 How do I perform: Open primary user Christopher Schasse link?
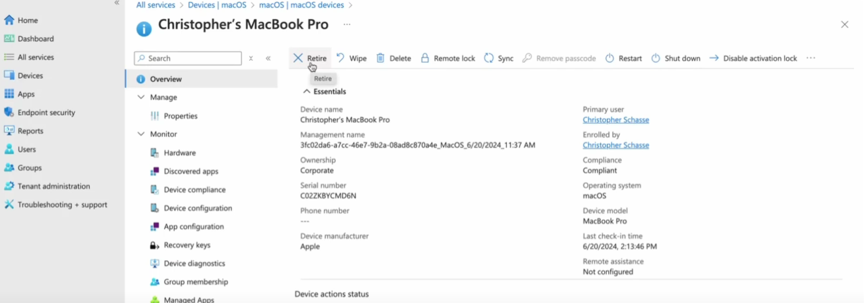615,120
